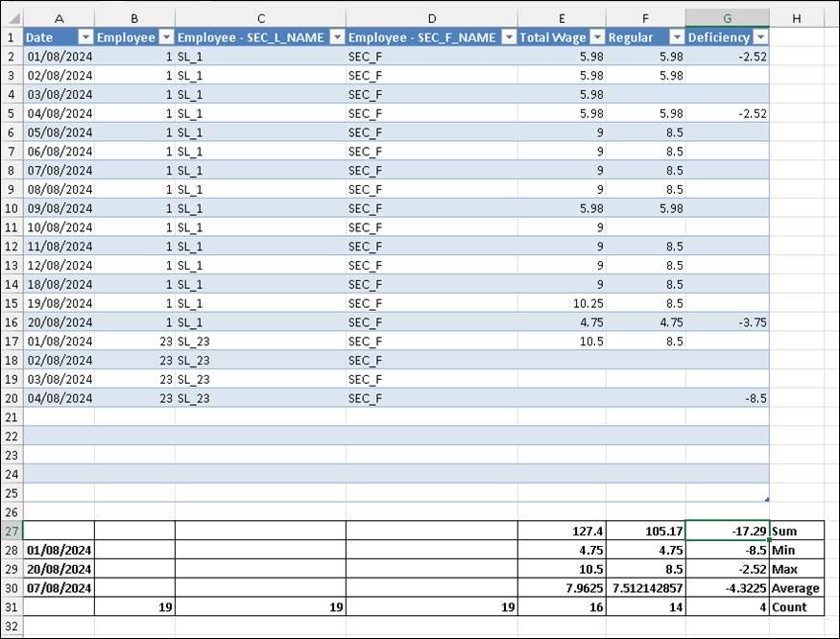Open the SEC_L_NAME column filter dropdown

[x=338, y=37]
